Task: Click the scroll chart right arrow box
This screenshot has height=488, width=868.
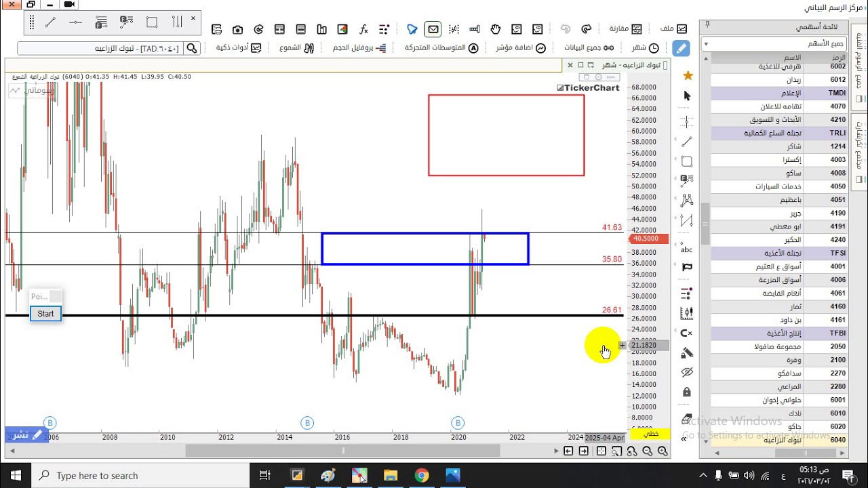Action: coord(584,451)
